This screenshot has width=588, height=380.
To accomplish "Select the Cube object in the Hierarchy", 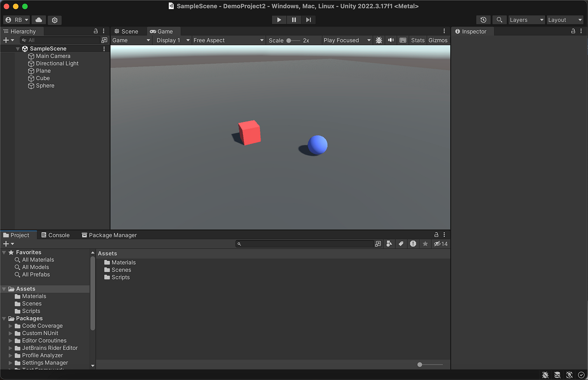I will 43,78.
